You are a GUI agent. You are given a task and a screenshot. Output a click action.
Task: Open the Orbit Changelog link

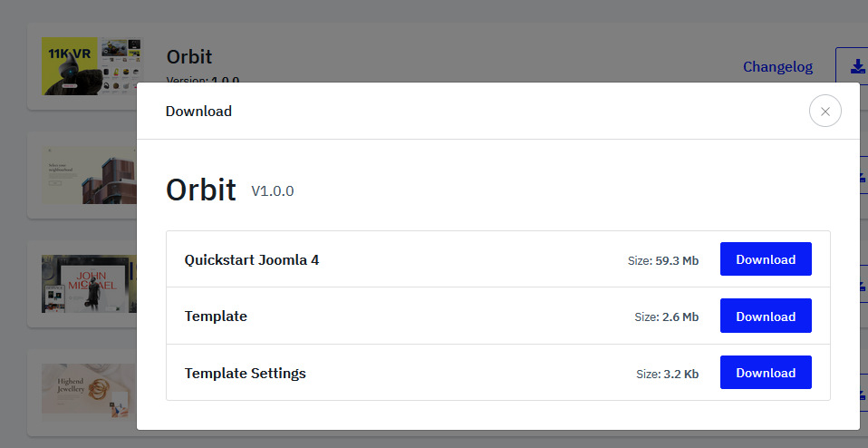pyautogui.click(x=777, y=66)
